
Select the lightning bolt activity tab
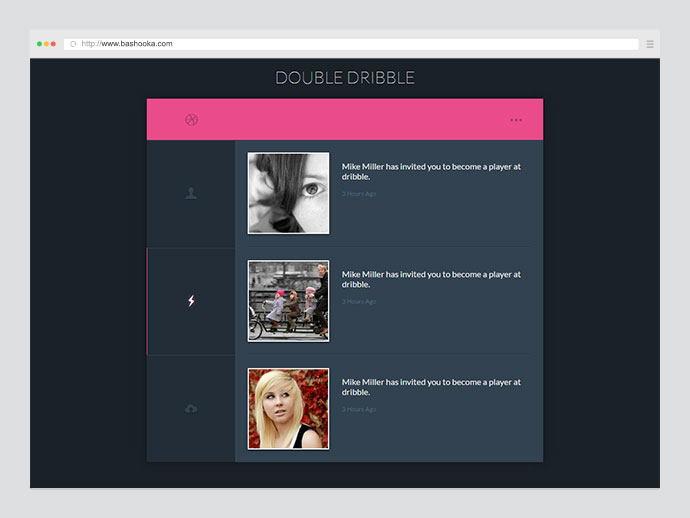pyautogui.click(x=191, y=301)
